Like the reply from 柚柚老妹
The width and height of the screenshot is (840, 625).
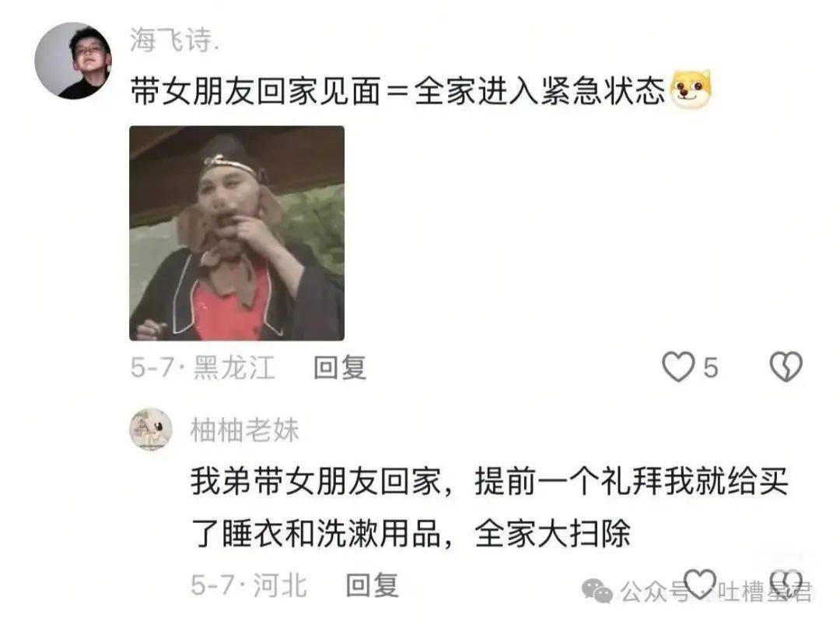(700, 584)
